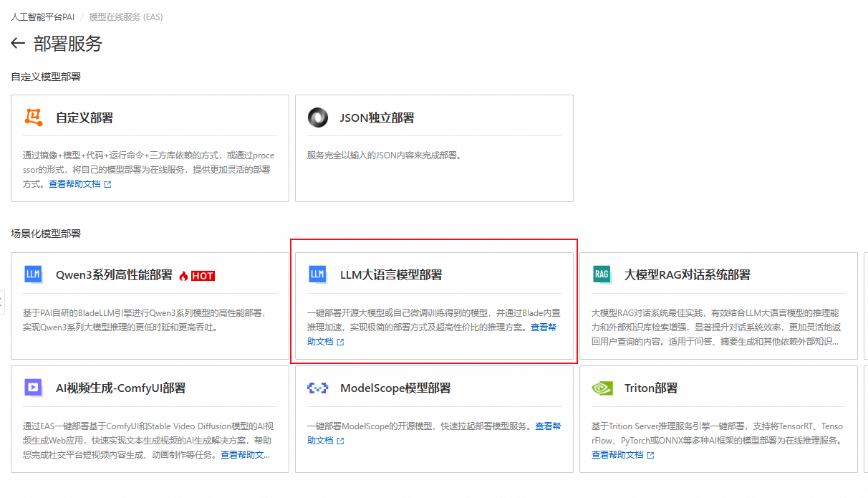Choose the Qwen3系列高性能部署 title

pyautogui.click(x=114, y=274)
